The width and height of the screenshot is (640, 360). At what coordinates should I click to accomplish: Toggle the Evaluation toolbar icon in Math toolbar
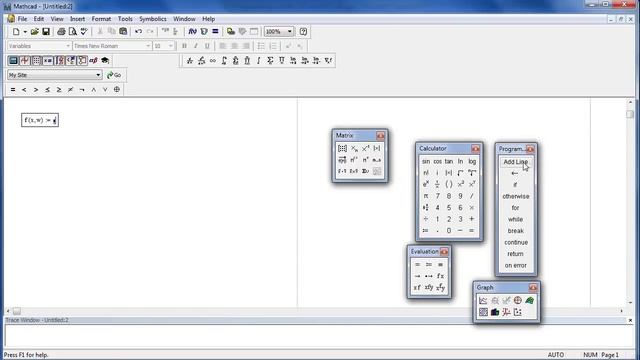tap(48, 60)
